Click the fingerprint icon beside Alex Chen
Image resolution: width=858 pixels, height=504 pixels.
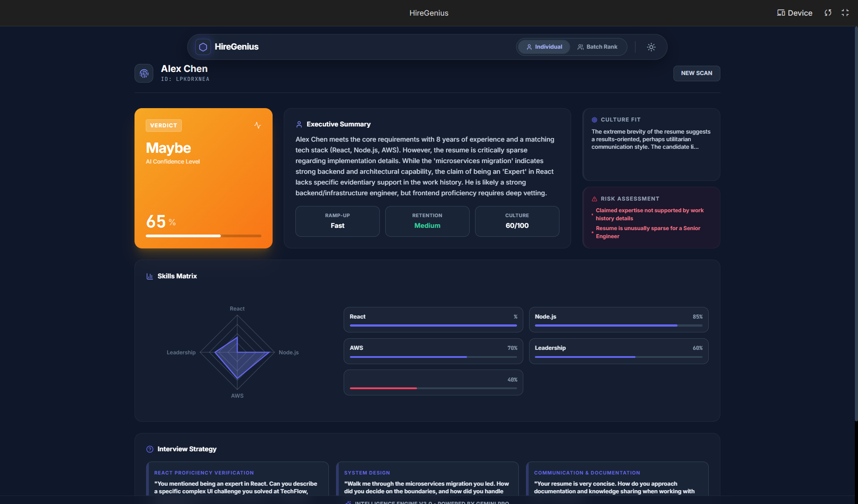pyautogui.click(x=144, y=73)
